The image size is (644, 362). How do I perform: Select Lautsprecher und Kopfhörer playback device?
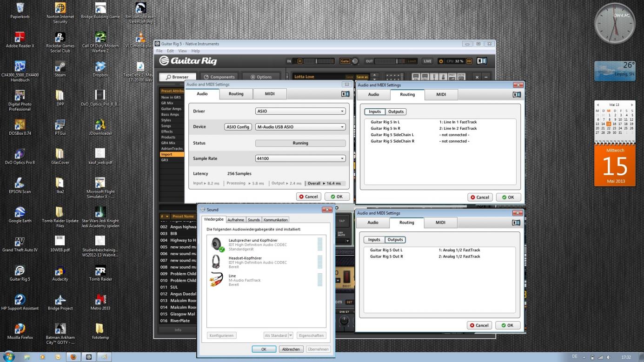coord(266,244)
